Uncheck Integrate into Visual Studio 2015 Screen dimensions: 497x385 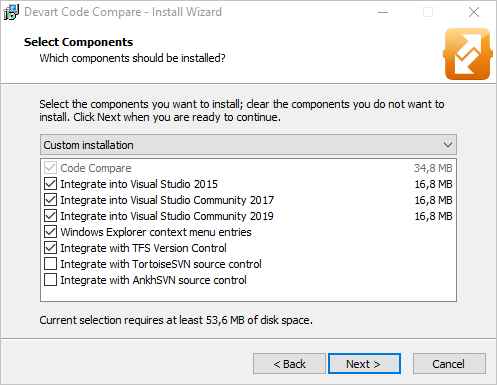point(50,184)
